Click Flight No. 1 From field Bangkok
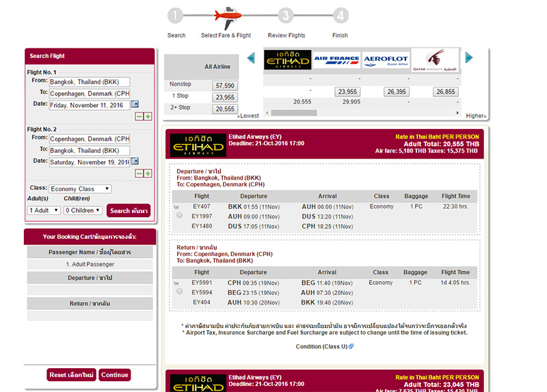Screen dimensions: 547x392 90,82
